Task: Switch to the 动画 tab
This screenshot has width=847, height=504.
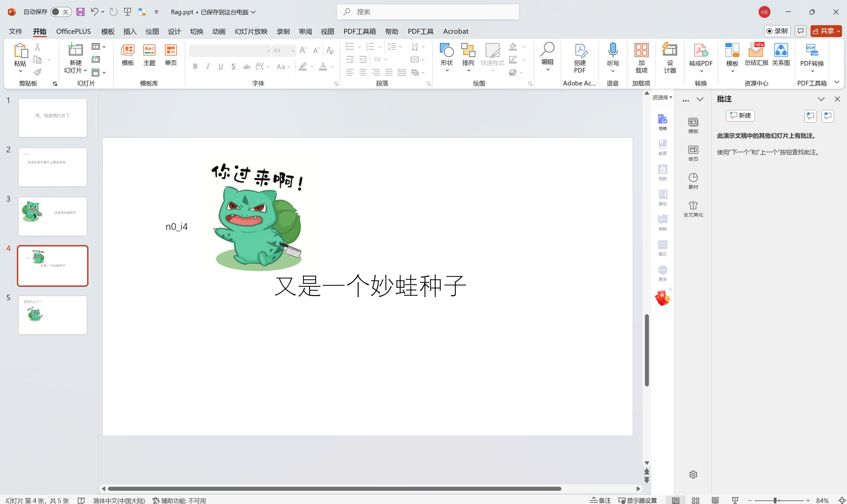Action: click(x=219, y=31)
